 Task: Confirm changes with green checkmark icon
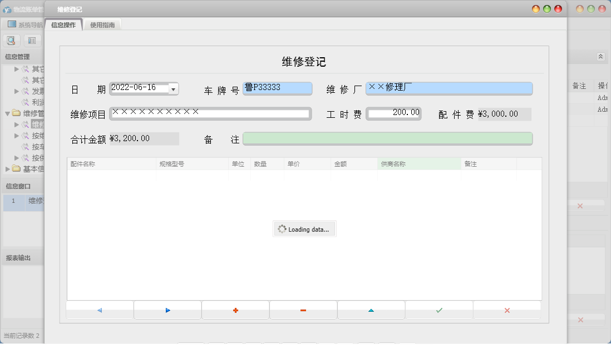[x=439, y=310]
